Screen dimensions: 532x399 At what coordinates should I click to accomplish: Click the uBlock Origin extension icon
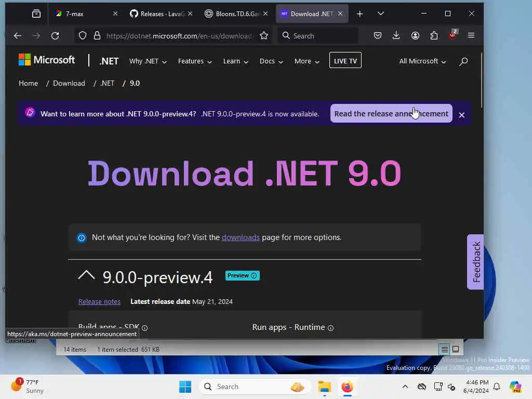tap(453, 35)
